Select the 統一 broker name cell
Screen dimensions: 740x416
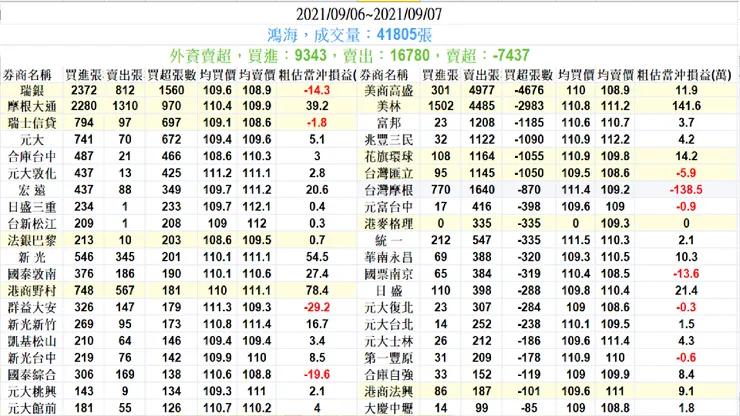click(x=389, y=240)
